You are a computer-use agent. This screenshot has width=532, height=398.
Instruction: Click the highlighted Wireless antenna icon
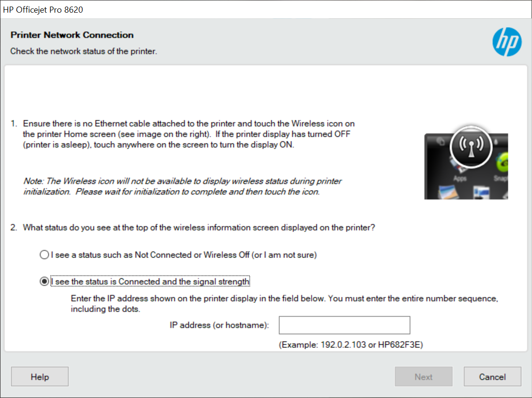pyautogui.click(x=471, y=147)
